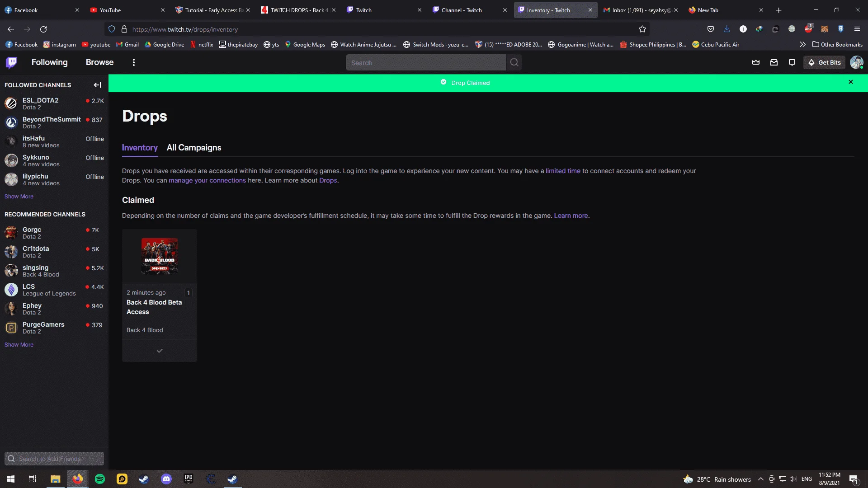Reload the current page
Screen dimensions: 868x488
click(43, 29)
